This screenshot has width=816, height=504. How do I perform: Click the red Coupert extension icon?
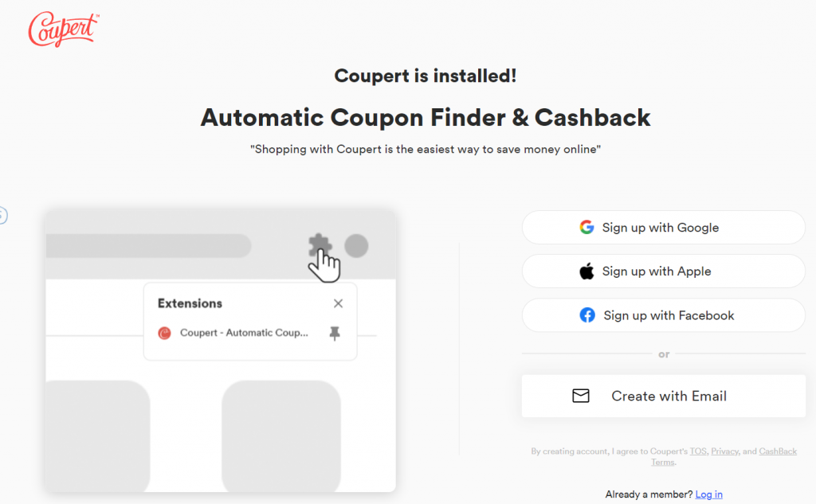[164, 333]
